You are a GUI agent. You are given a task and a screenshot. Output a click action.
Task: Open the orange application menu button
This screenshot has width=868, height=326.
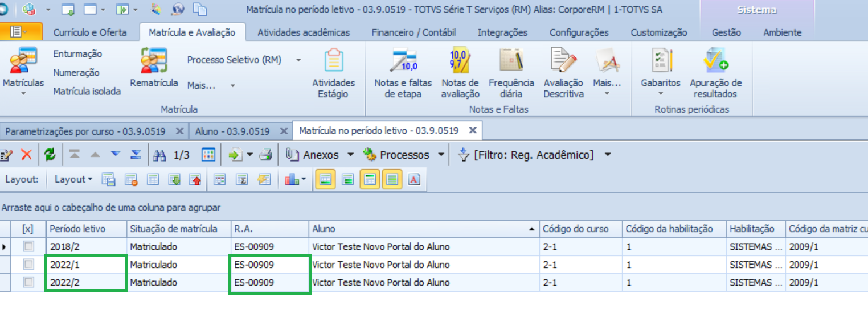click(21, 32)
